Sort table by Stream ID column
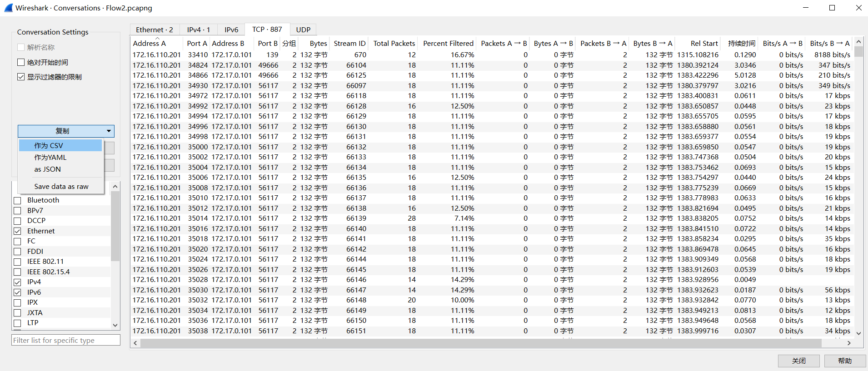The height and width of the screenshot is (371, 868). point(349,44)
